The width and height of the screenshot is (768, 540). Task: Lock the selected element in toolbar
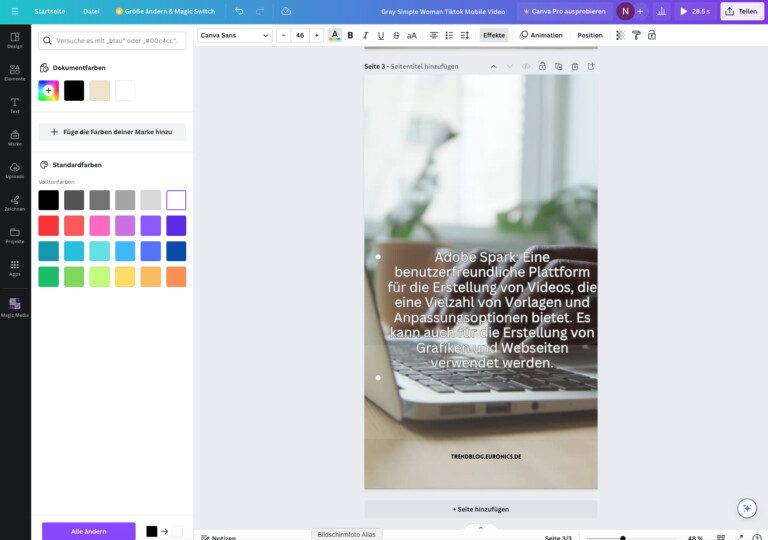pos(651,35)
